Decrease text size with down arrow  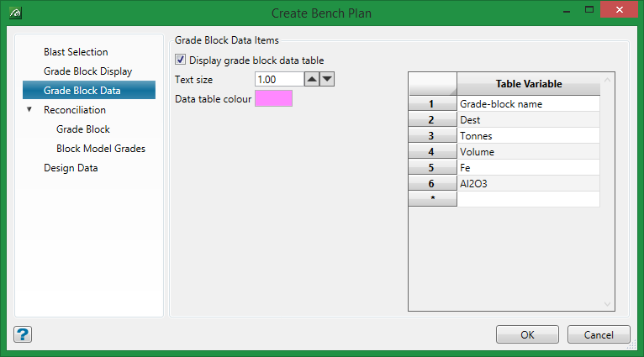pos(327,79)
